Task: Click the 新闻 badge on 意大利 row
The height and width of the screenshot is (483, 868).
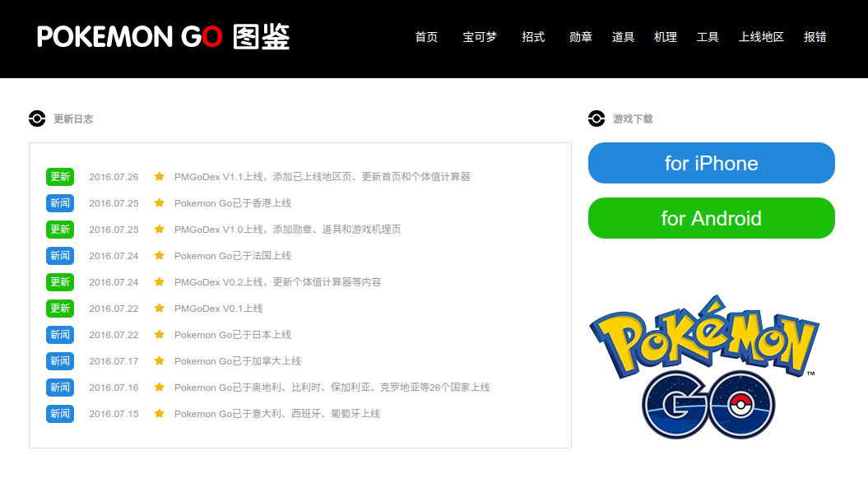Action: [60, 414]
